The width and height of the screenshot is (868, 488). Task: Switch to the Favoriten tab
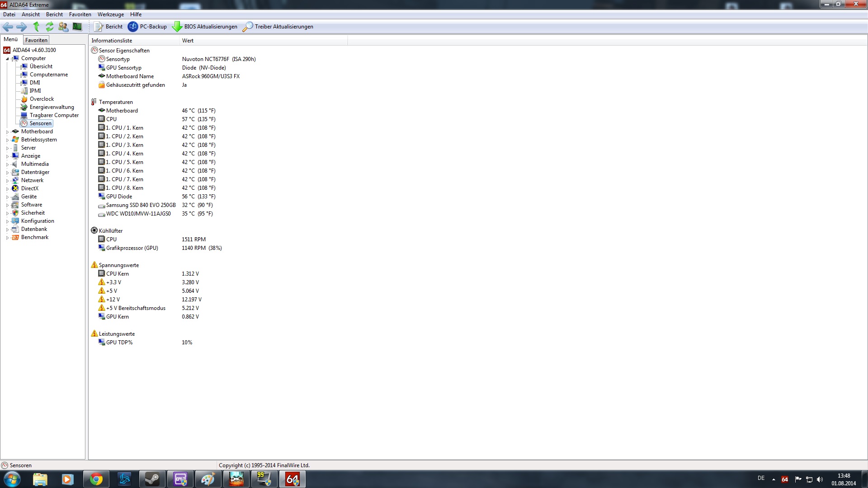pos(36,40)
